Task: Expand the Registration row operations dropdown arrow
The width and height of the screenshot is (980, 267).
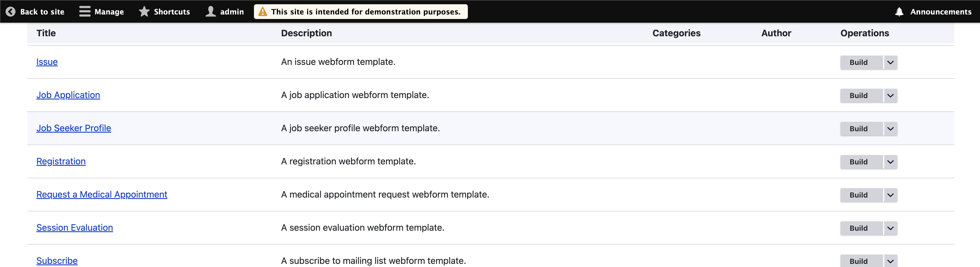Action: coord(890,162)
